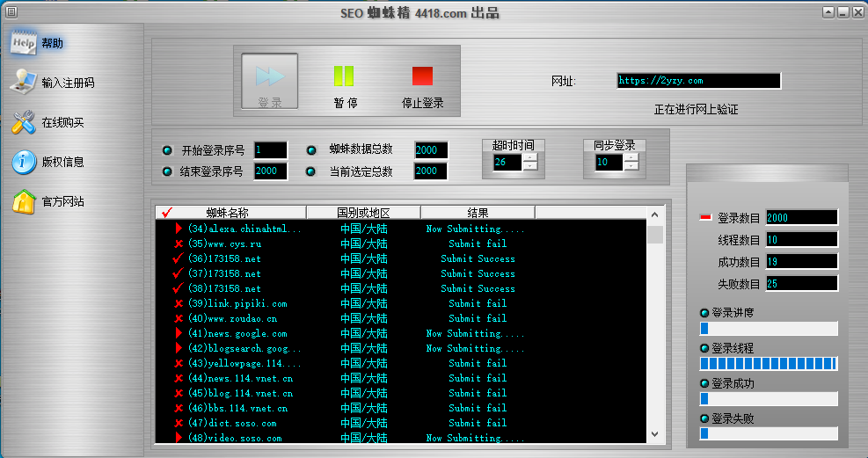The width and height of the screenshot is (868, 458).
Task: Select the (36)173158.net list entry
Action: (224, 259)
